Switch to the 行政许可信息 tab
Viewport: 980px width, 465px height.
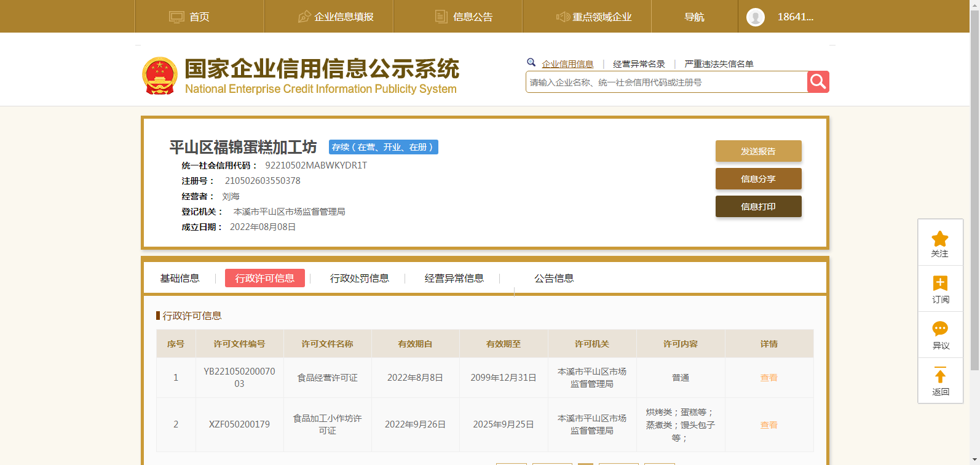265,278
